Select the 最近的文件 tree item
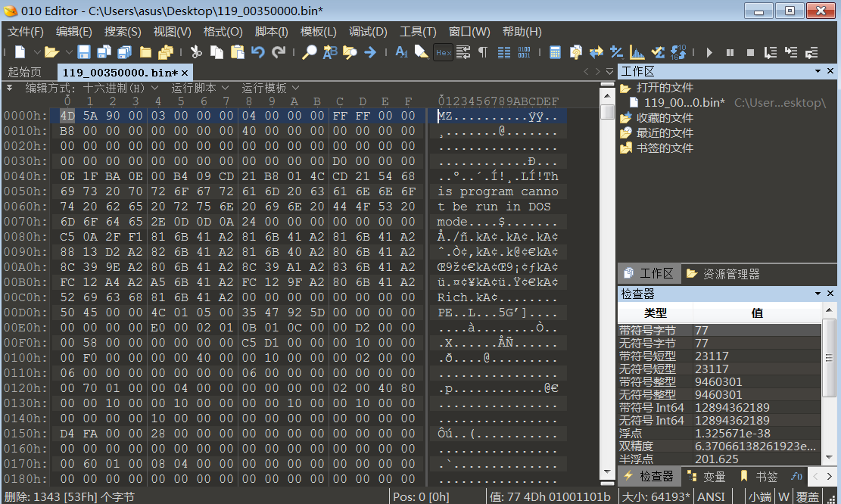Viewport: 841px width, 504px height. [664, 132]
